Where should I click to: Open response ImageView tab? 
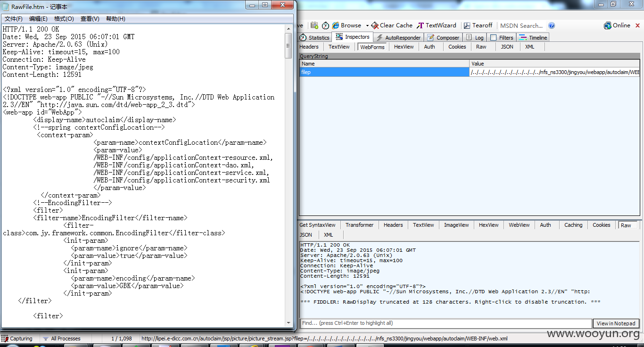click(456, 225)
